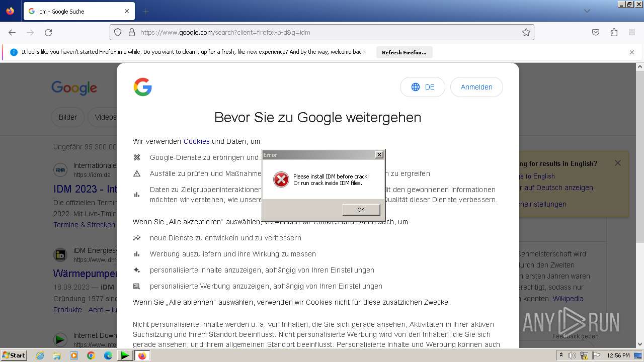Image resolution: width=644 pixels, height=362 pixels.
Task: Bookmark this page with the star icon
Action: point(526,32)
